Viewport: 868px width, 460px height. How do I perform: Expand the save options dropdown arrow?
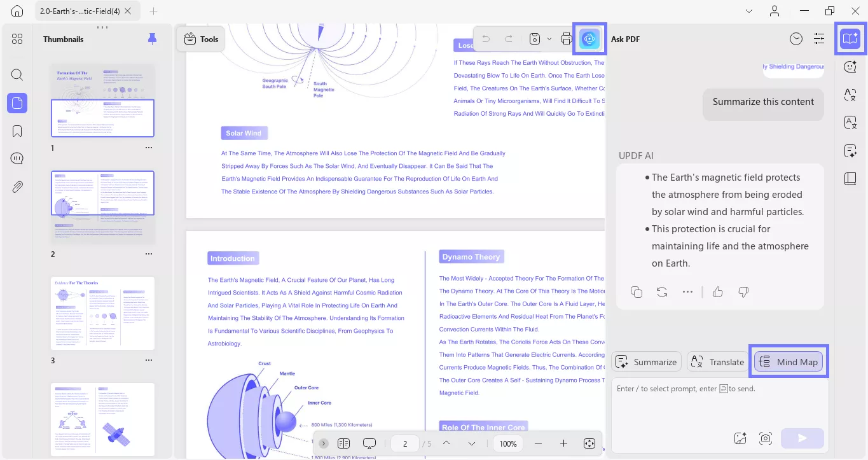click(x=550, y=39)
